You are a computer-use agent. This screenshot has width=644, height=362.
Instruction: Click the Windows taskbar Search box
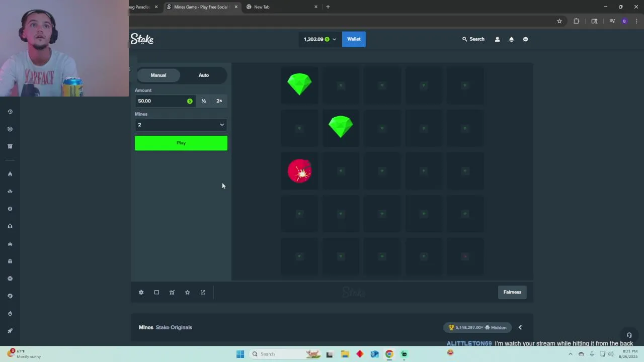(x=285, y=354)
